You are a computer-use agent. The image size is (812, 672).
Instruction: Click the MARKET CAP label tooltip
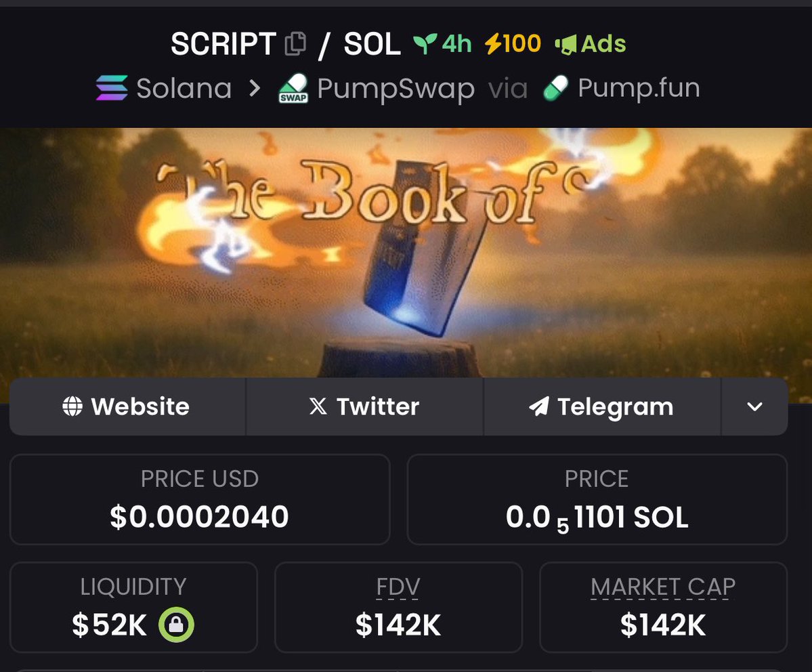pos(663,587)
